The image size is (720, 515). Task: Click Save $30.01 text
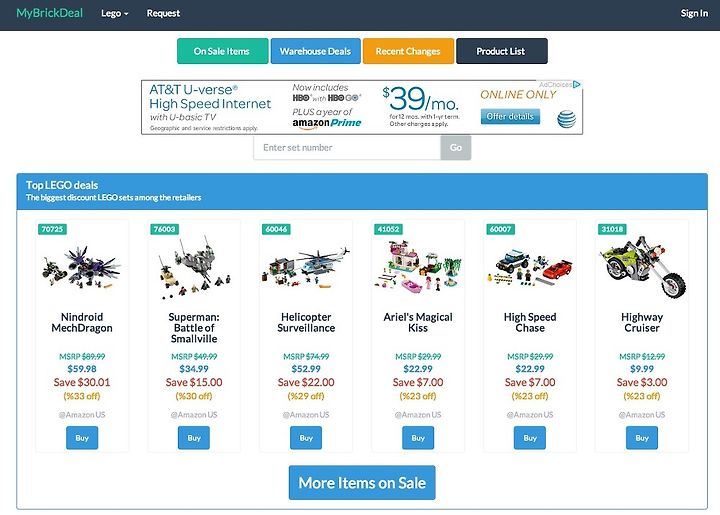coord(82,382)
